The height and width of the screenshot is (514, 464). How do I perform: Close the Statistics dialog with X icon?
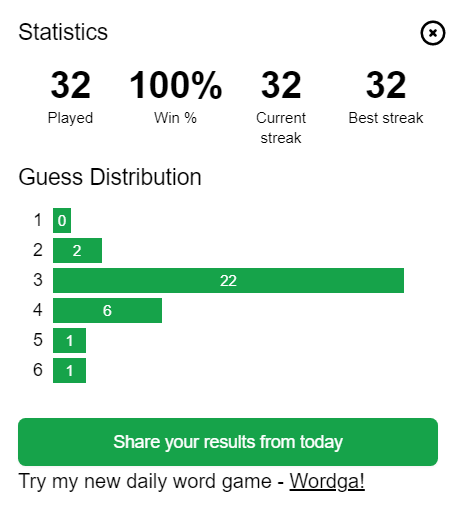tap(432, 33)
